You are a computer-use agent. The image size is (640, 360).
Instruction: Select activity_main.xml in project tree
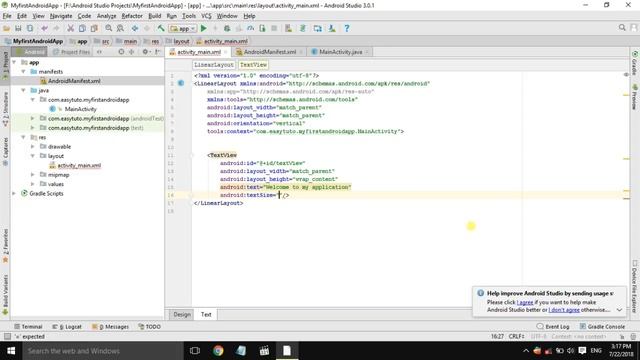coord(79,165)
